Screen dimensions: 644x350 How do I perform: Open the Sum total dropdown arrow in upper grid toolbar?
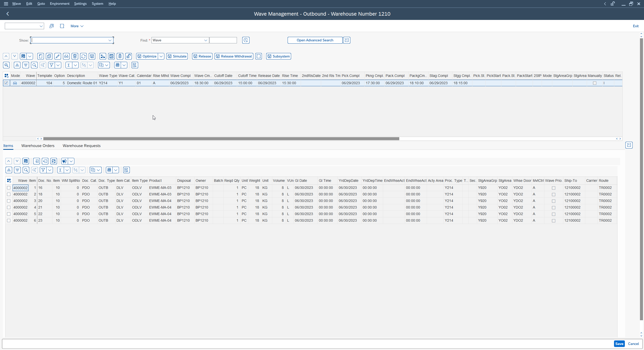(x=75, y=65)
